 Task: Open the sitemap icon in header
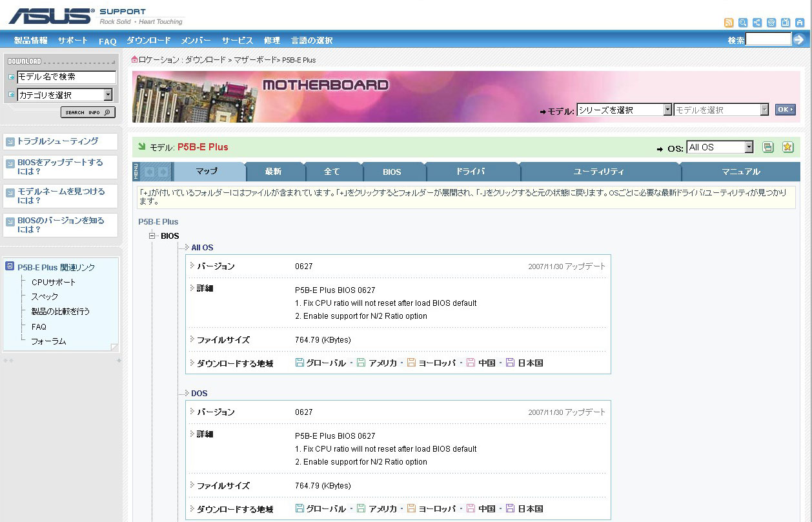[757, 23]
